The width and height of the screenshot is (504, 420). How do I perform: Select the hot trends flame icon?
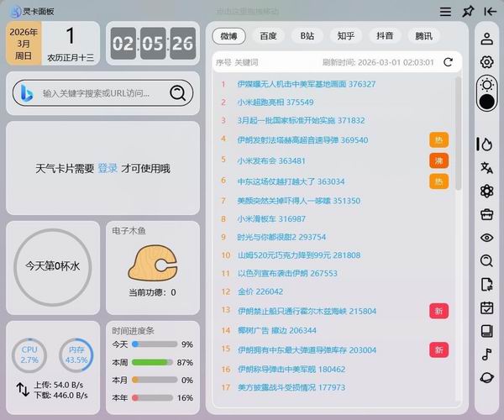486,144
